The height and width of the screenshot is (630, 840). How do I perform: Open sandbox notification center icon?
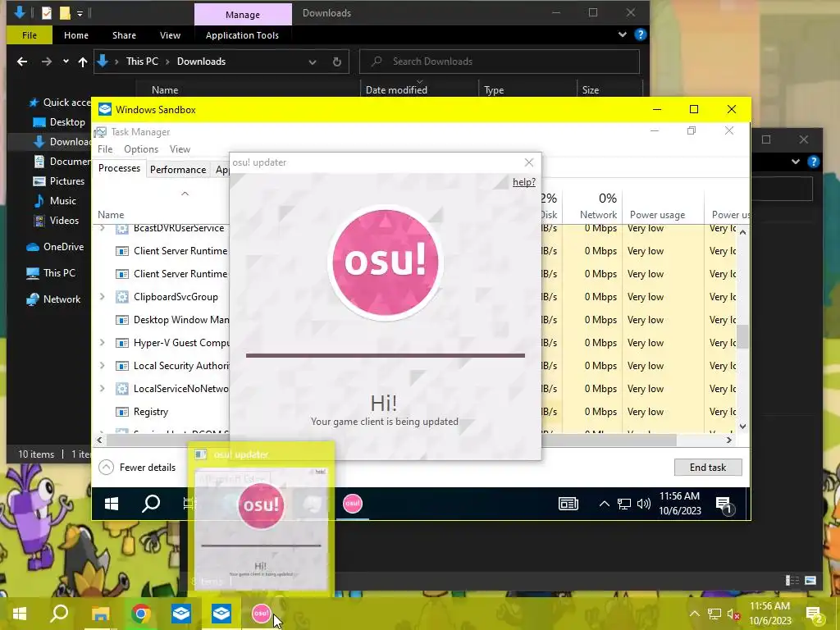724,504
